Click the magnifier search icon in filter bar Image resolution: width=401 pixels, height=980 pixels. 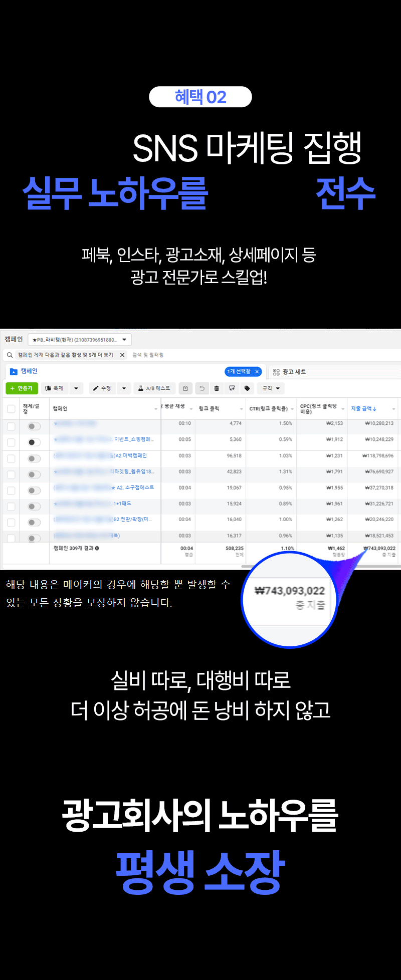click(x=10, y=355)
